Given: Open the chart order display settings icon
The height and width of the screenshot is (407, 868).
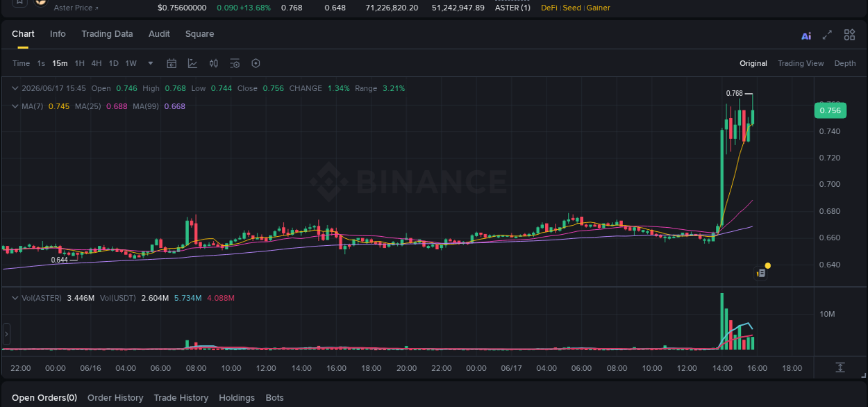Looking at the screenshot, I should pyautogui.click(x=235, y=63).
